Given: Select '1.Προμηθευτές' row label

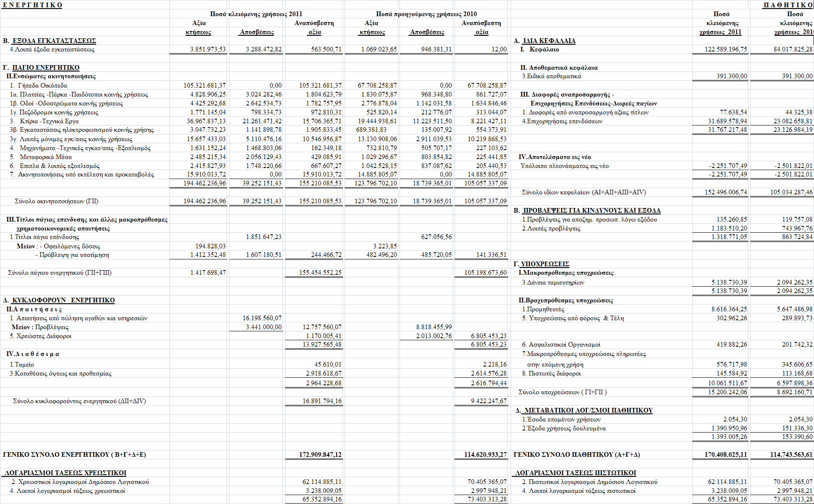Looking at the screenshot, I should pyautogui.click(x=543, y=309).
